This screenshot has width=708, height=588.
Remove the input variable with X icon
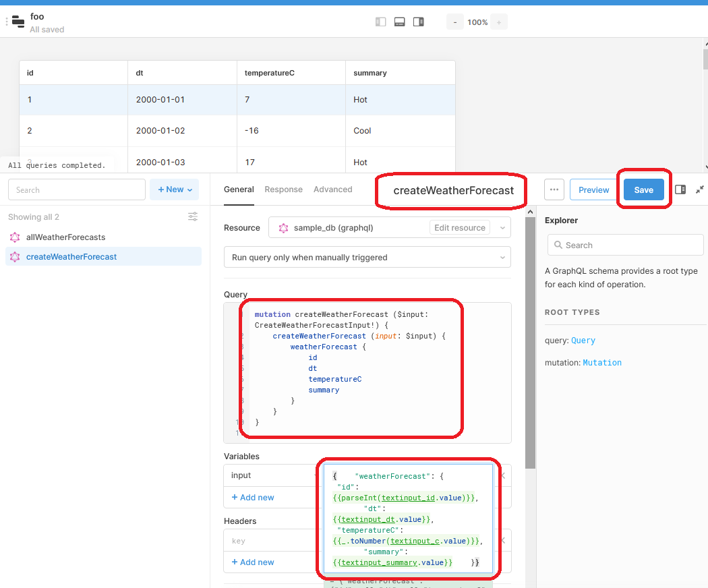502,475
